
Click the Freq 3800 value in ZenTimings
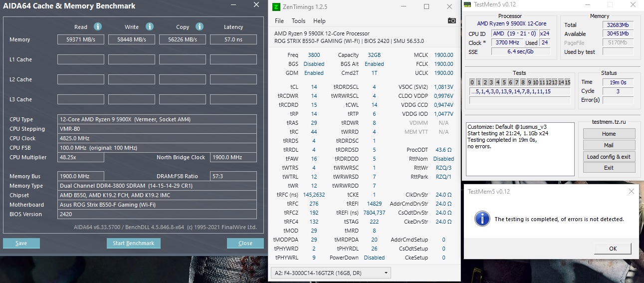click(x=314, y=55)
